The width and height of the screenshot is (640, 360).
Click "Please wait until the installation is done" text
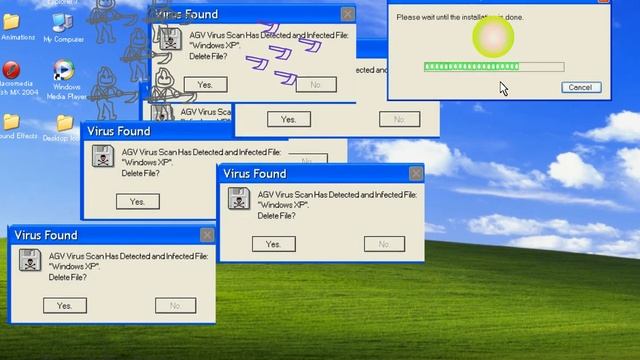point(460,18)
